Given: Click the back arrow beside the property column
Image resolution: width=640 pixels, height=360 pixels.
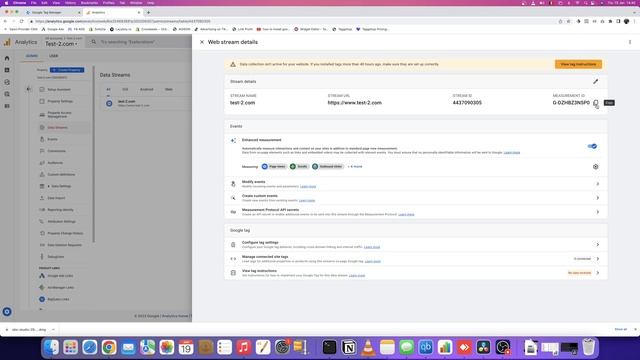Looking at the screenshot, I should pos(29,89).
